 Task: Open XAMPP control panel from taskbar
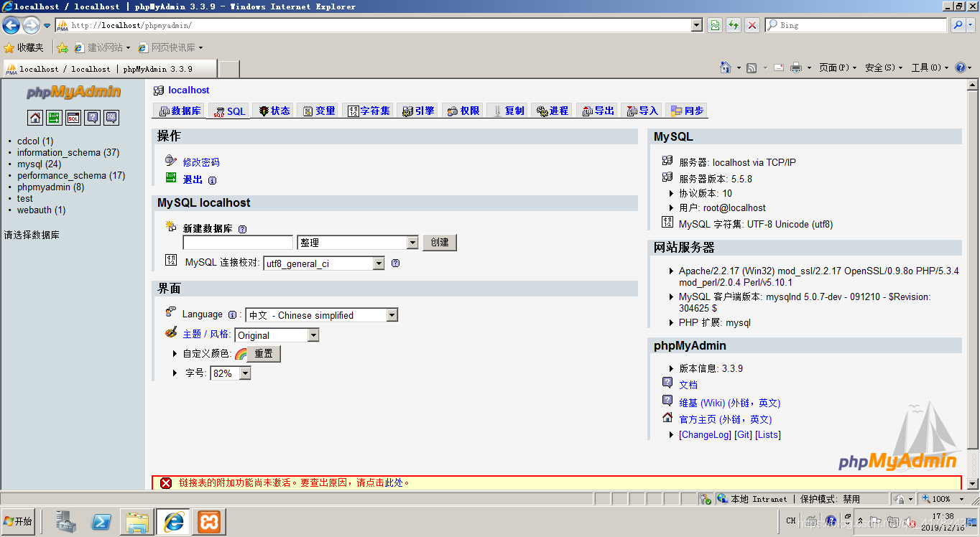[x=209, y=521]
